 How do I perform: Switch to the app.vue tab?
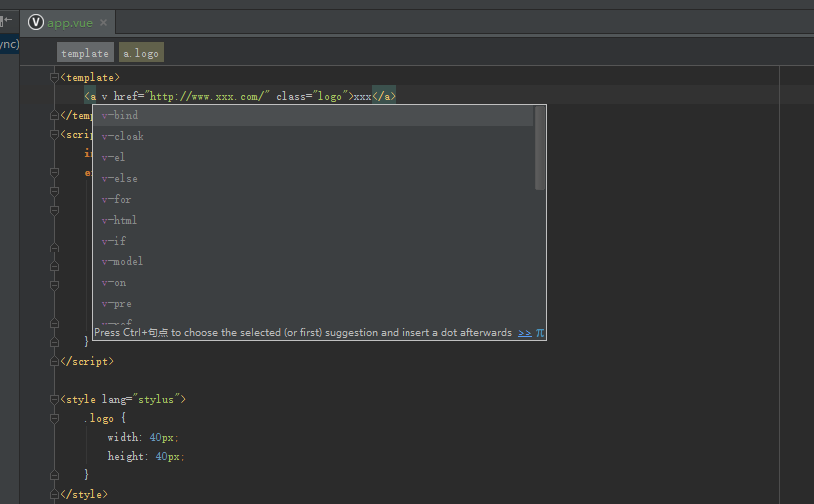click(x=70, y=23)
